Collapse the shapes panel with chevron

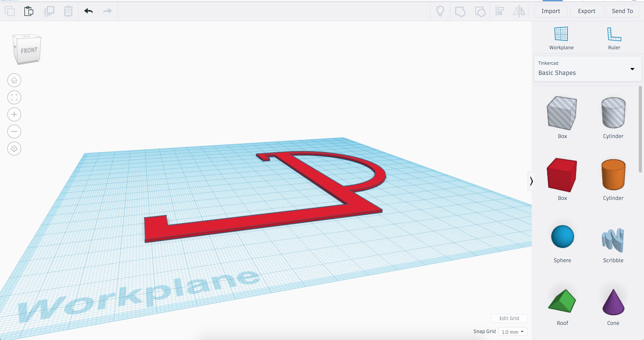[x=531, y=181]
